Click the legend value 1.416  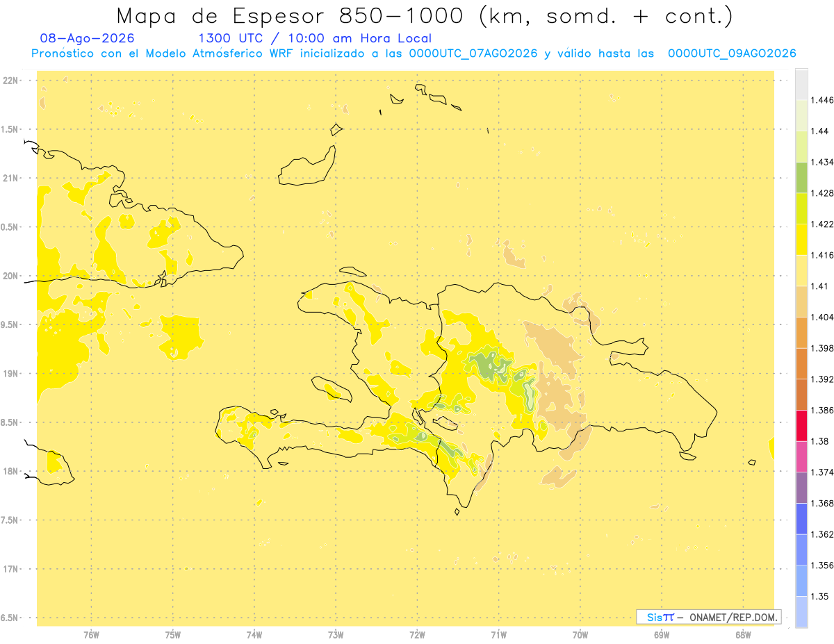point(822,255)
